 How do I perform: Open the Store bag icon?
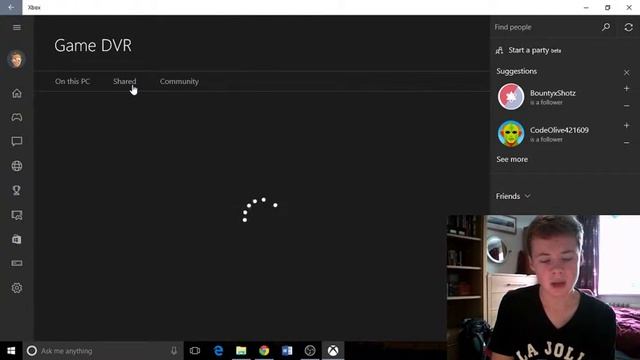17,239
